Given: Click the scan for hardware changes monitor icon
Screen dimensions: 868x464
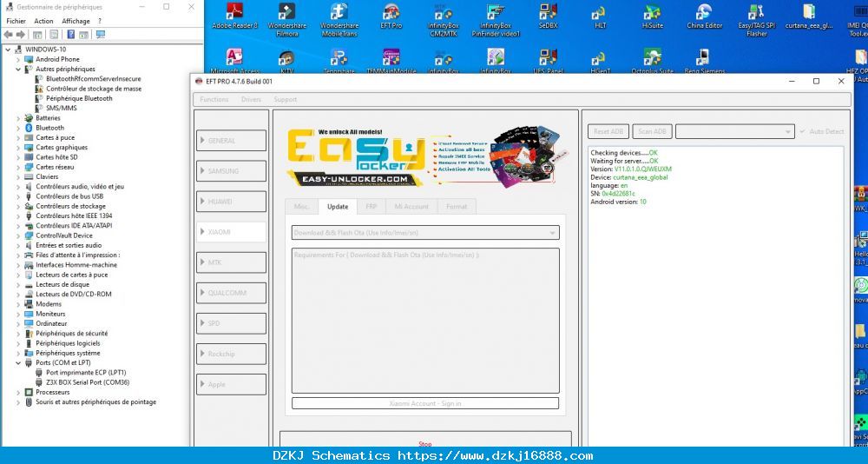Looking at the screenshot, I should tap(100, 35).
